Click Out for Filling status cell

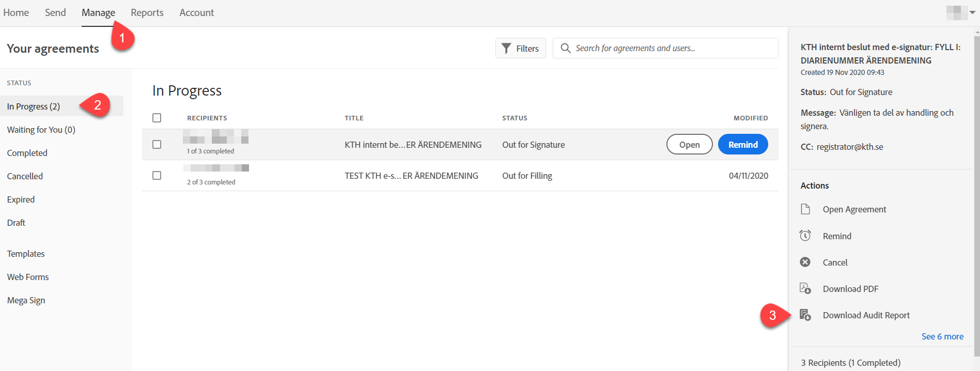[x=527, y=176]
